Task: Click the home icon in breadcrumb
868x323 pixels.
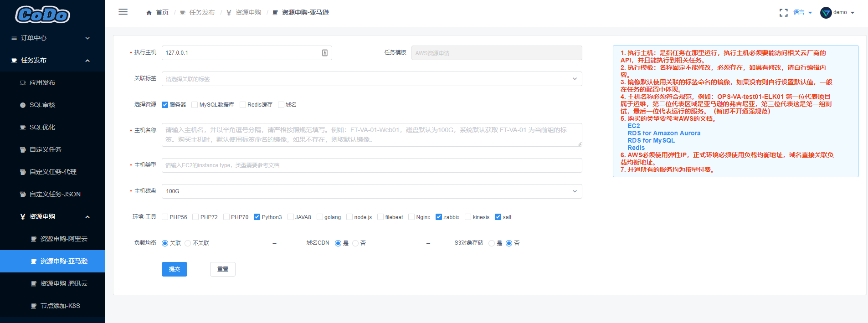Action: pos(149,13)
